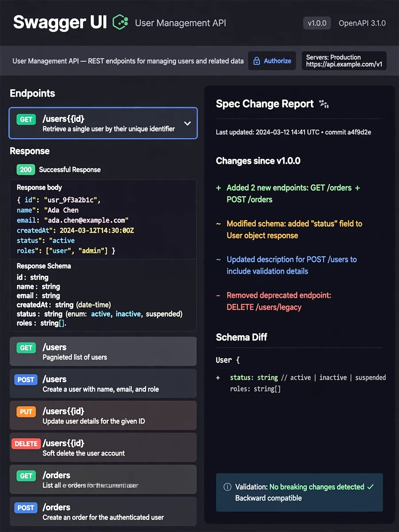This screenshot has width=399, height=532.
Task: Click the lock icon in Authorize button
Action: [257, 61]
